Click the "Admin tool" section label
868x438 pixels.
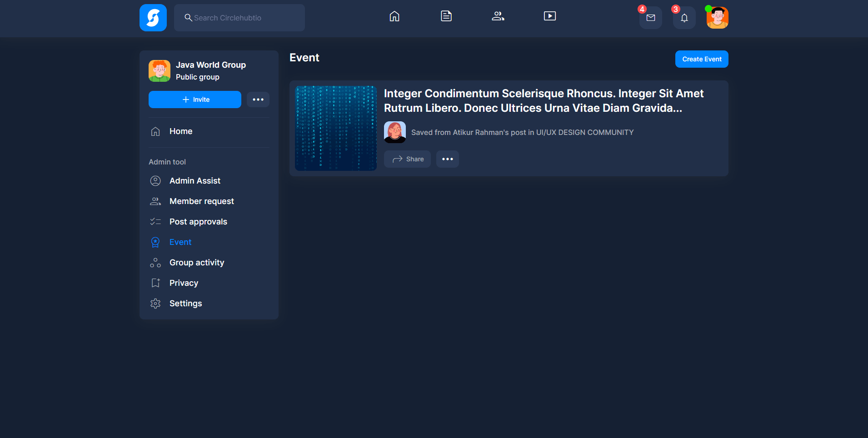click(x=167, y=162)
